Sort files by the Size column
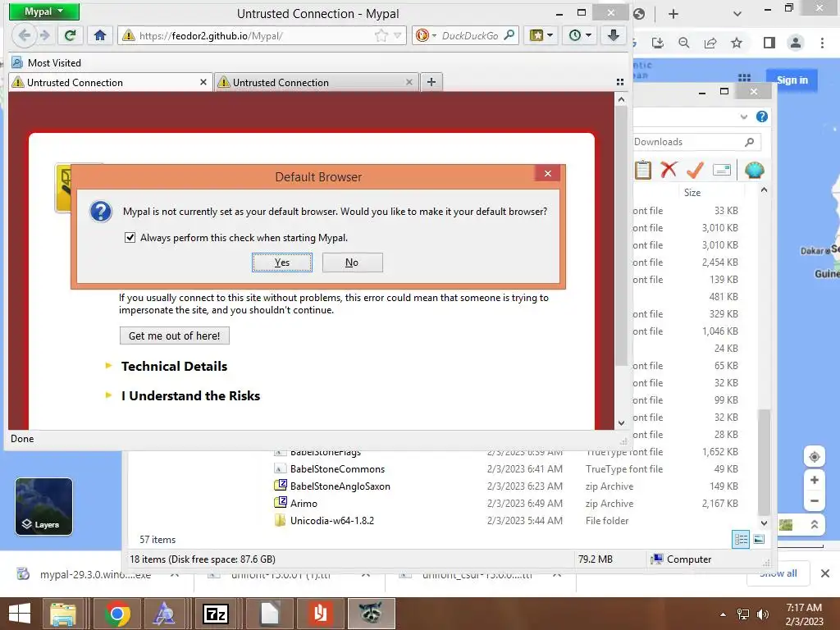Viewport: 840px width, 630px height. pyautogui.click(x=692, y=192)
